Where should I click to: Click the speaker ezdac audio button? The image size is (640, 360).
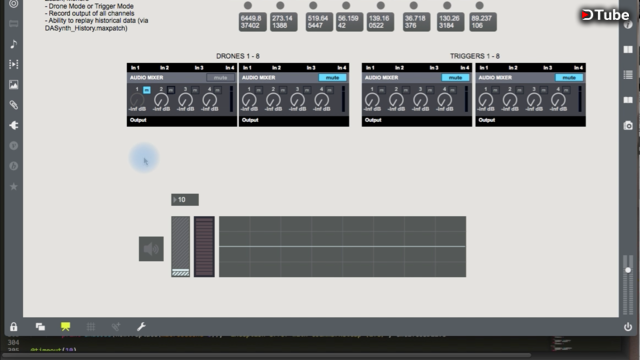151,249
